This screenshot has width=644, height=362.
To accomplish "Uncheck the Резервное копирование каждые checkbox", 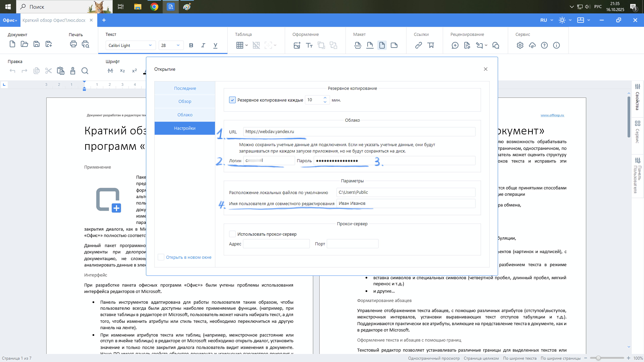I will tap(232, 100).
